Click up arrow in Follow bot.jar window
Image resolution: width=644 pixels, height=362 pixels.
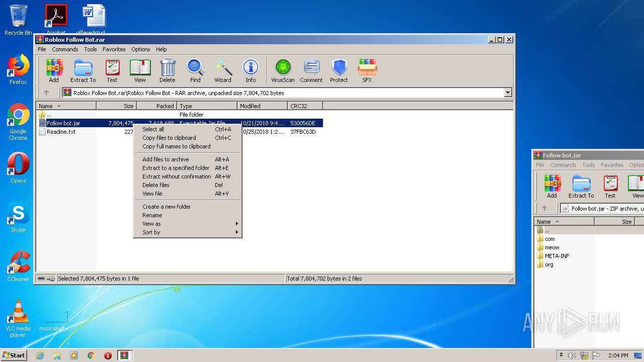[544, 208]
